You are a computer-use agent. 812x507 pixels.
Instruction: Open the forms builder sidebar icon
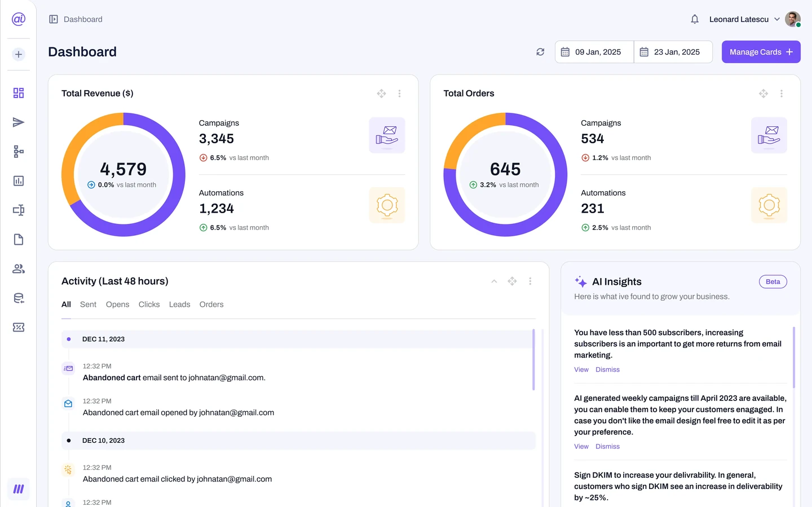19,210
